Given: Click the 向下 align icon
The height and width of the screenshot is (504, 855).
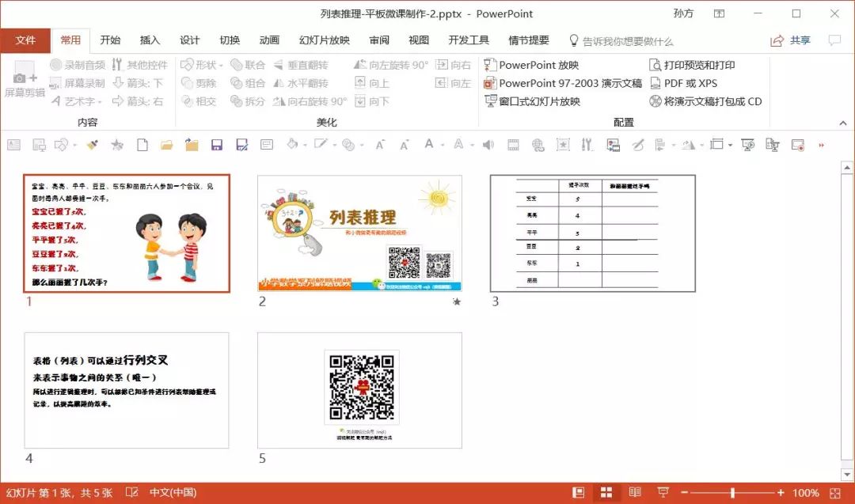Looking at the screenshot, I should click(360, 101).
